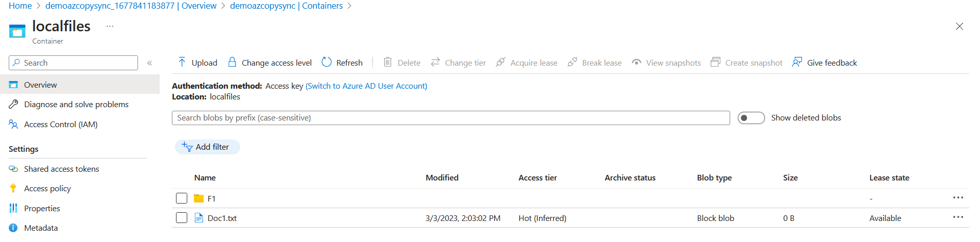This screenshot has height=242, width=980.
Task: Click in the sidebar Search box
Action: point(73,63)
